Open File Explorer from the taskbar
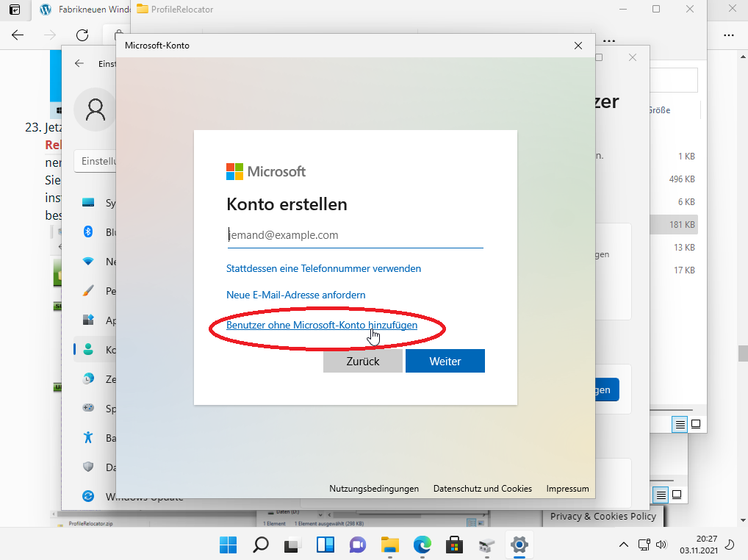748x560 pixels. coord(390,545)
